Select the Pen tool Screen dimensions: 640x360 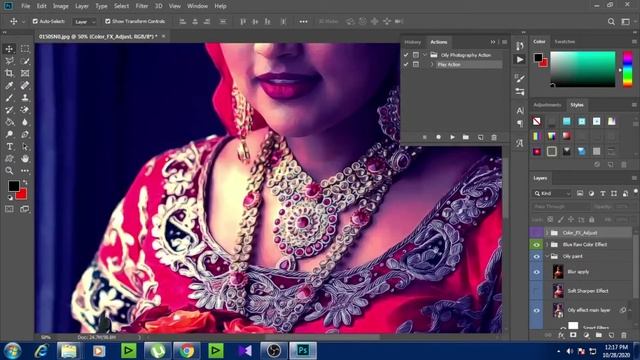(25, 134)
